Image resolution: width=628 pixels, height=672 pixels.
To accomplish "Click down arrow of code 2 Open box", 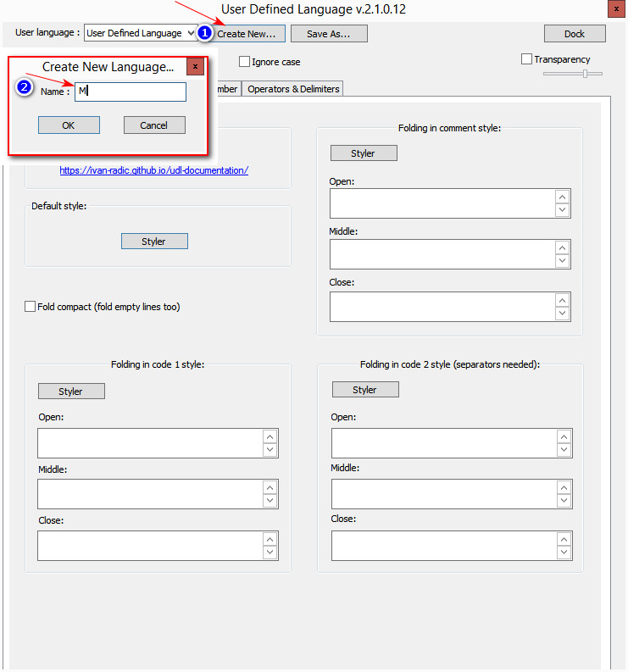I will [563, 450].
